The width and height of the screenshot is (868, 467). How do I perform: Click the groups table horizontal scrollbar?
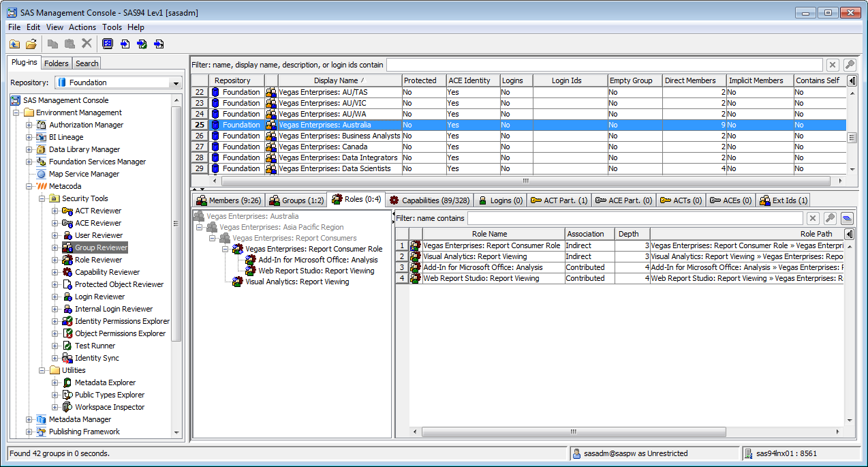pyautogui.click(x=525, y=181)
